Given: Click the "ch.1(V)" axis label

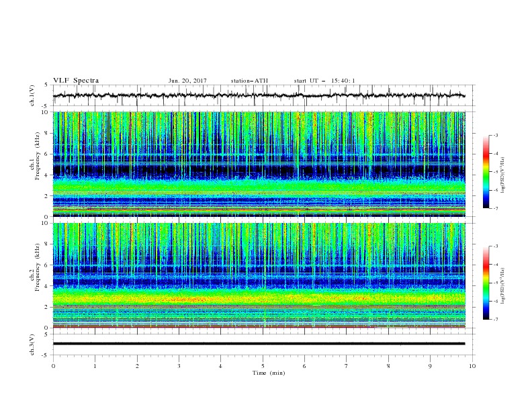Looking at the screenshot, I should [x=32, y=95].
